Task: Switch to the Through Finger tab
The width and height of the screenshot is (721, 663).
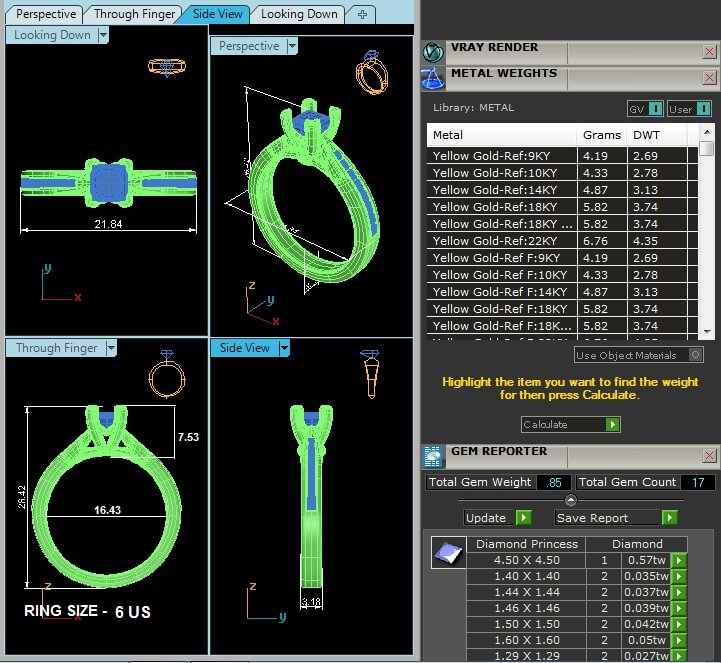Action: tap(133, 14)
